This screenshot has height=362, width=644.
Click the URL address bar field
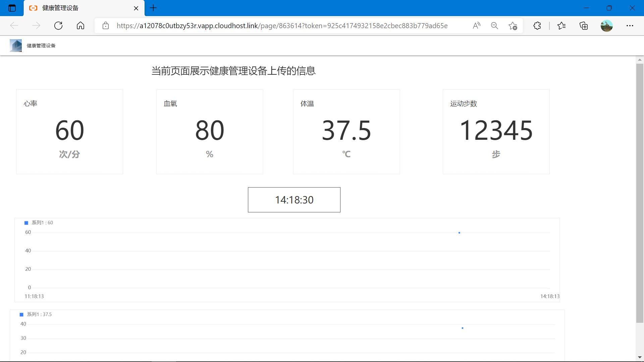coord(282,26)
